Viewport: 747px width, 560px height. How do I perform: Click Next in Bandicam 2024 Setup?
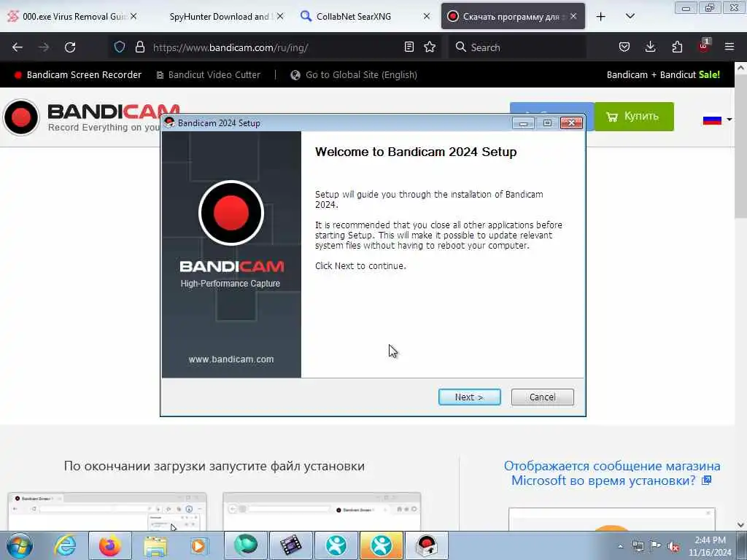469,397
